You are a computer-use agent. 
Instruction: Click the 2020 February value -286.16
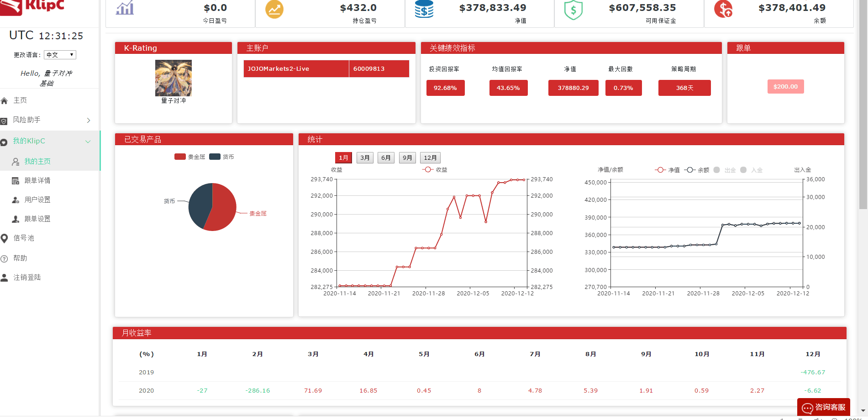coord(258,391)
